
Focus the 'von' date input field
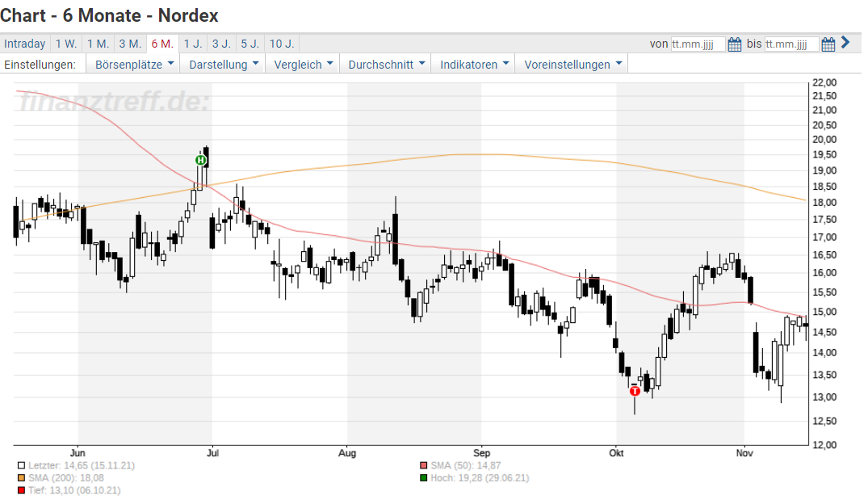[x=698, y=44]
